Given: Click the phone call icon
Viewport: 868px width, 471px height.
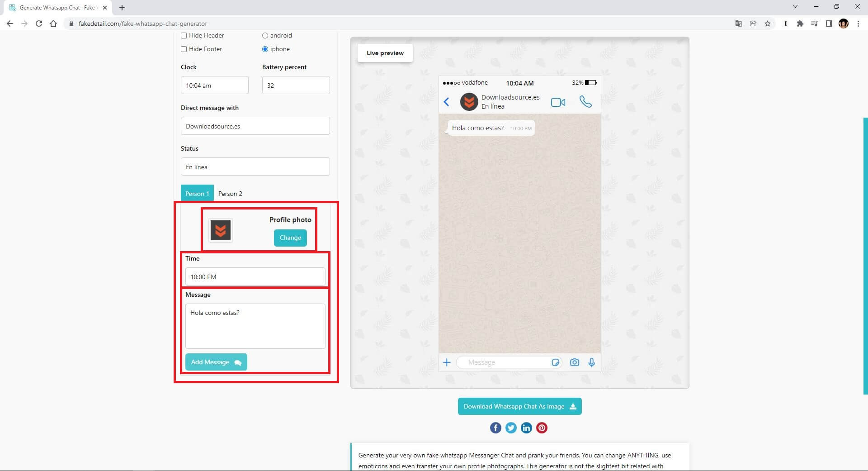Looking at the screenshot, I should click(585, 101).
